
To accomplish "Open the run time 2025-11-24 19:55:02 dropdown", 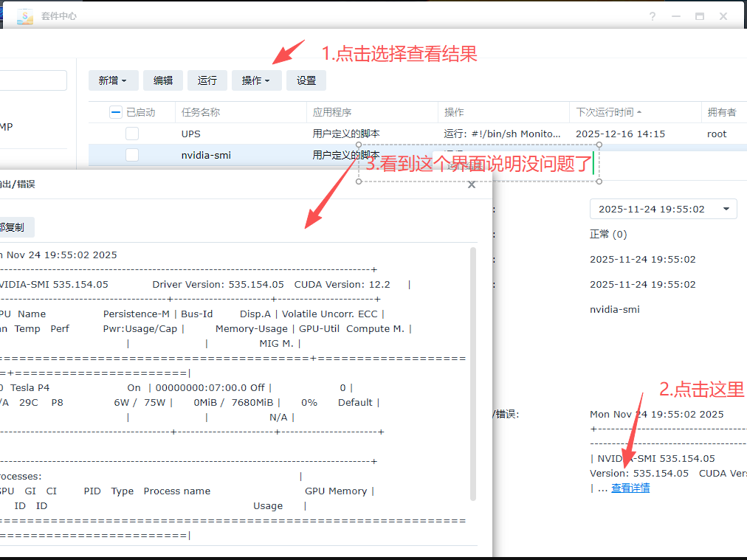I will [x=663, y=209].
